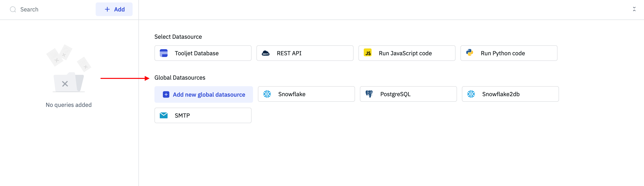Select the Snowflake global datasource
This screenshot has width=644, height=186.
pos(306,94)
